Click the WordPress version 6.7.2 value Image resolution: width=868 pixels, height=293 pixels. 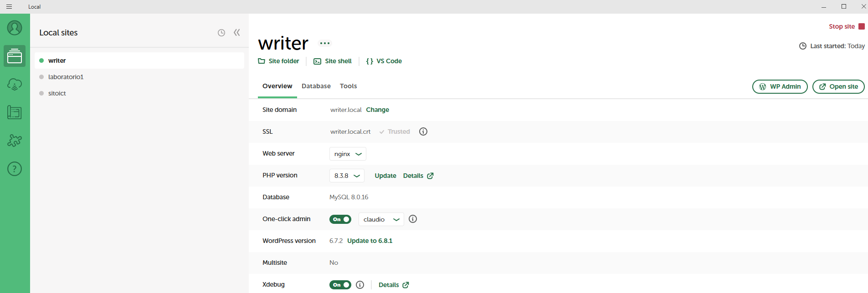pyautogui.click(x=336, y=241)
